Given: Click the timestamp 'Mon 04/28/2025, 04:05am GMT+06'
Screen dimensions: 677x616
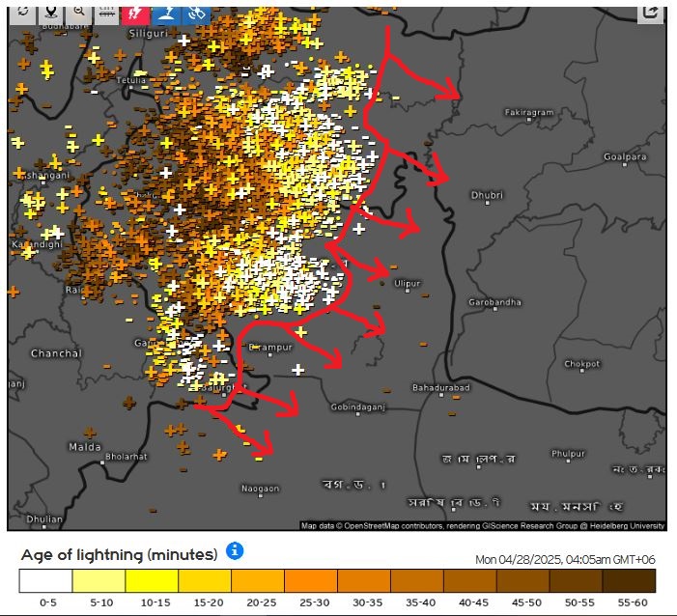Looking at the screenshot, I should [x=565, y=559].
